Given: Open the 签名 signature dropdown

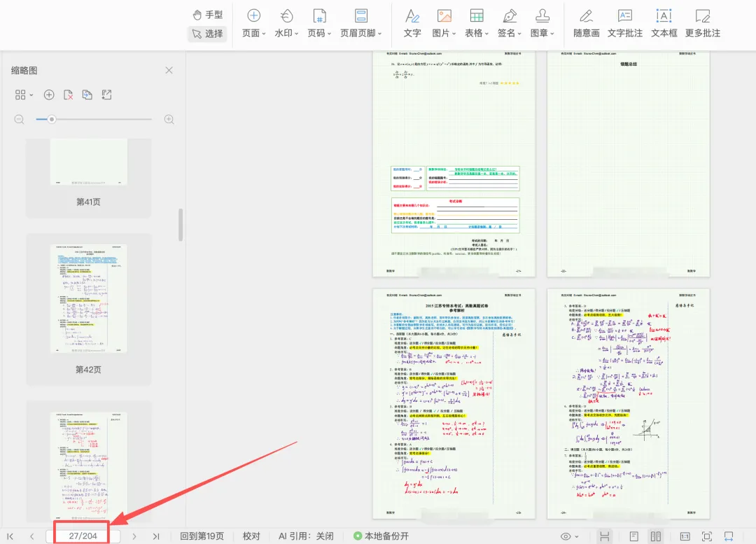Looking at the screenshot, I should click(x=510, y=23).
